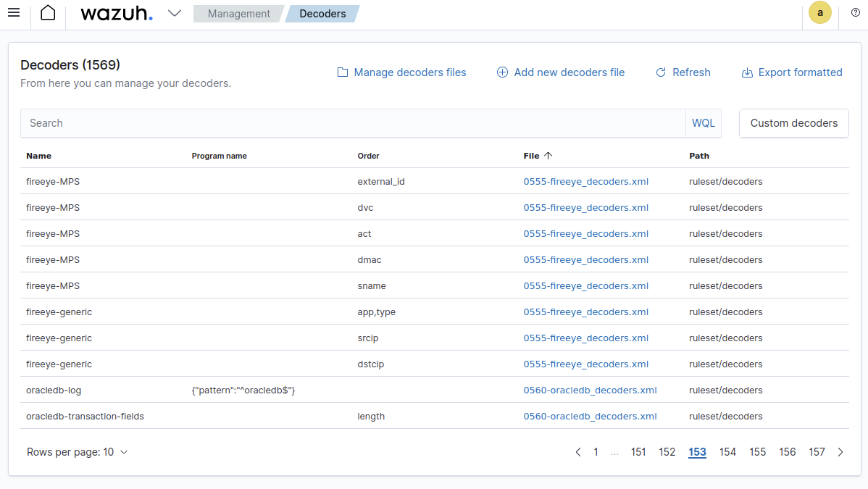Click the Export formatted download icon
This screenshot has height=489, width=868.
pyautogui.click(x=746, y=72)
